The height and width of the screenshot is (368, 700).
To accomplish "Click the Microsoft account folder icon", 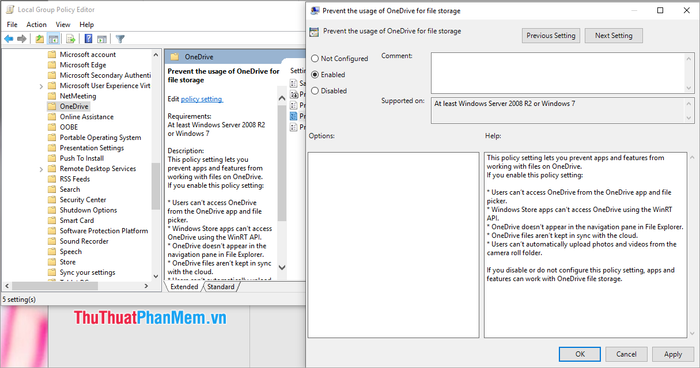I will tap(52, 54).
